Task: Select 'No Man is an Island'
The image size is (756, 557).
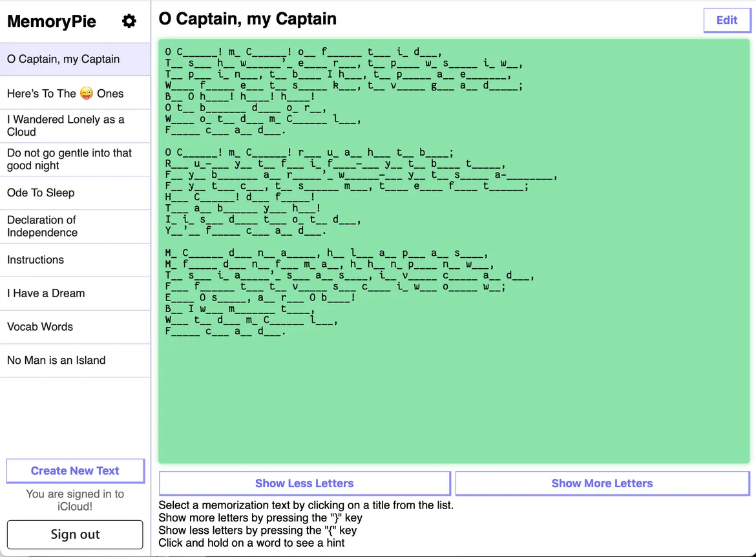Action: [56, 361]
